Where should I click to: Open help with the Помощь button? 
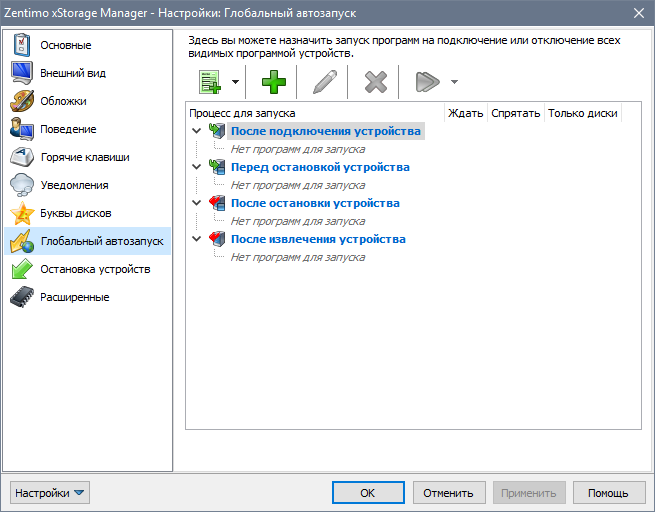(x=609, y=493)
